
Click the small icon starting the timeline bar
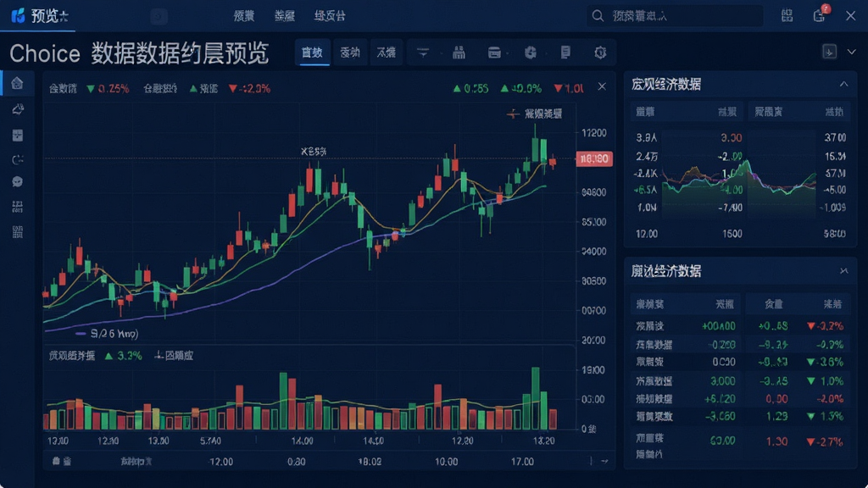(56, 461)
